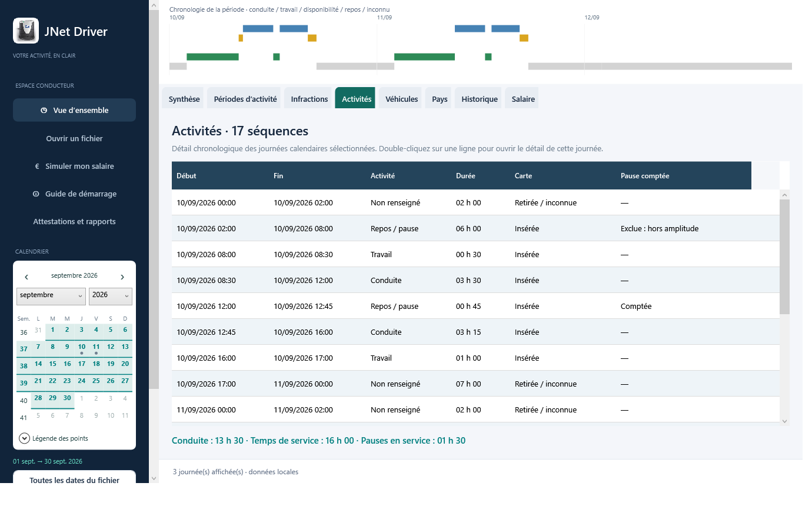Click Ouvrir un fichier in sidebar

pos(74,139)
